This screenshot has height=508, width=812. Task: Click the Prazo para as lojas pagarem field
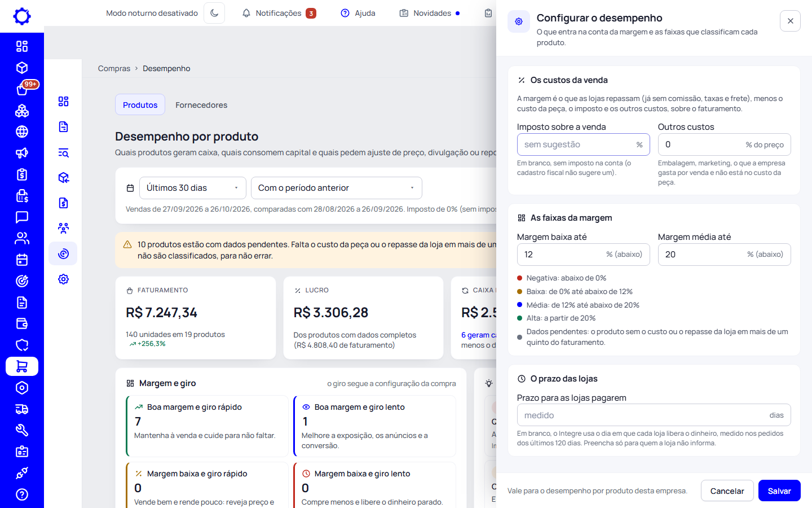coord(654,415)
